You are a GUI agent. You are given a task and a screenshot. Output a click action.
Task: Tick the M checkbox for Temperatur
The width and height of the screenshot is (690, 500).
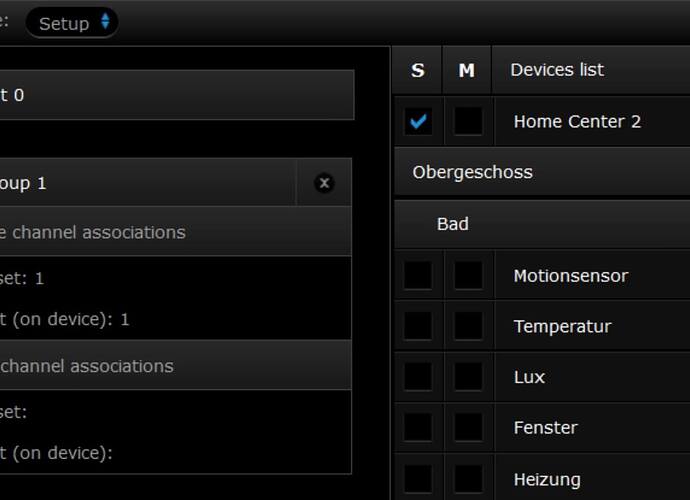468,326
